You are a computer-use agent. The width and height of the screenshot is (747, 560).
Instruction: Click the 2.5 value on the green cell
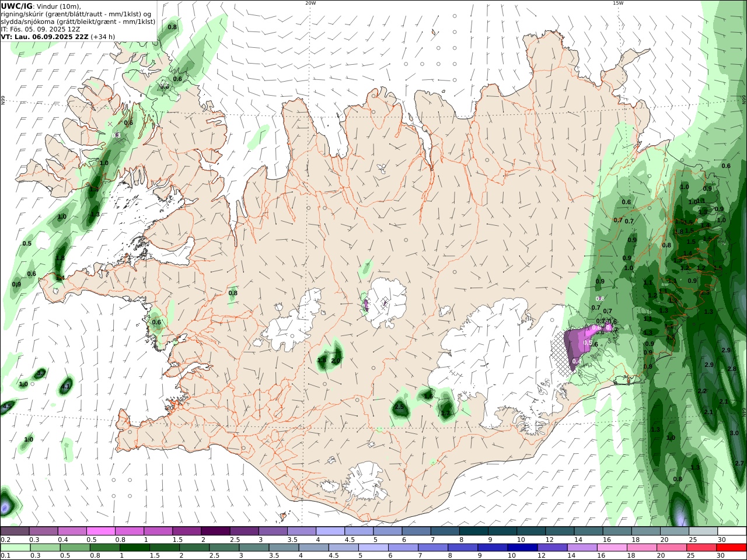400,407
